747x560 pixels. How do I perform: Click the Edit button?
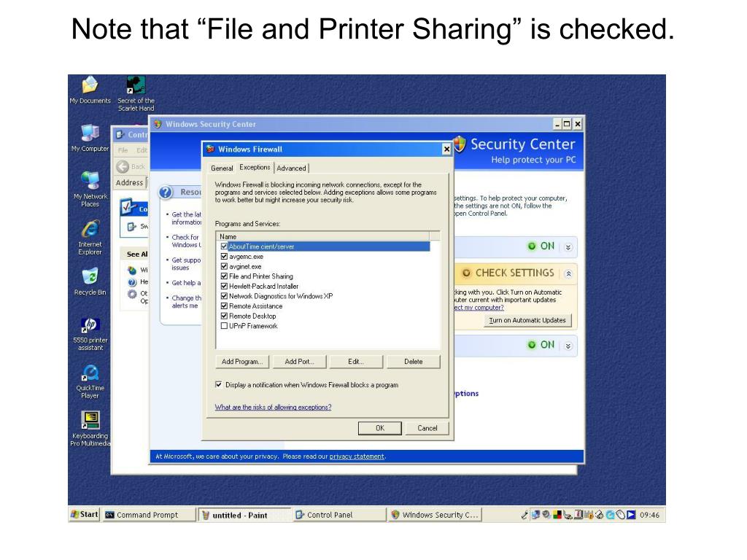(x=356, y=362)
